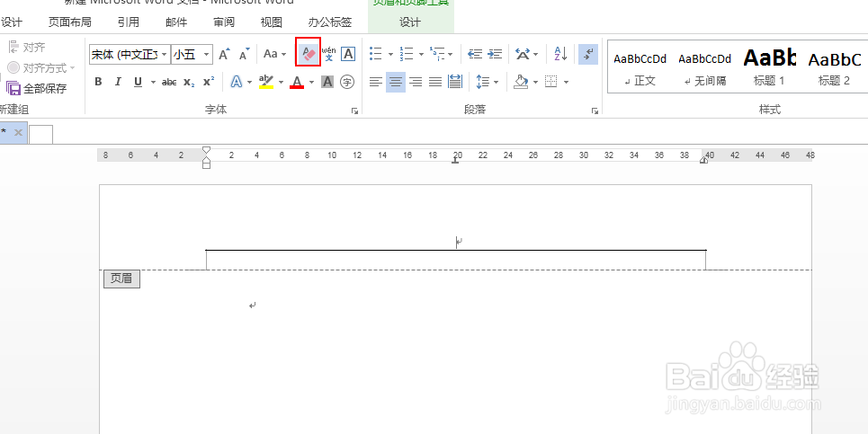Toggle Bold formatting

[99, 82]
